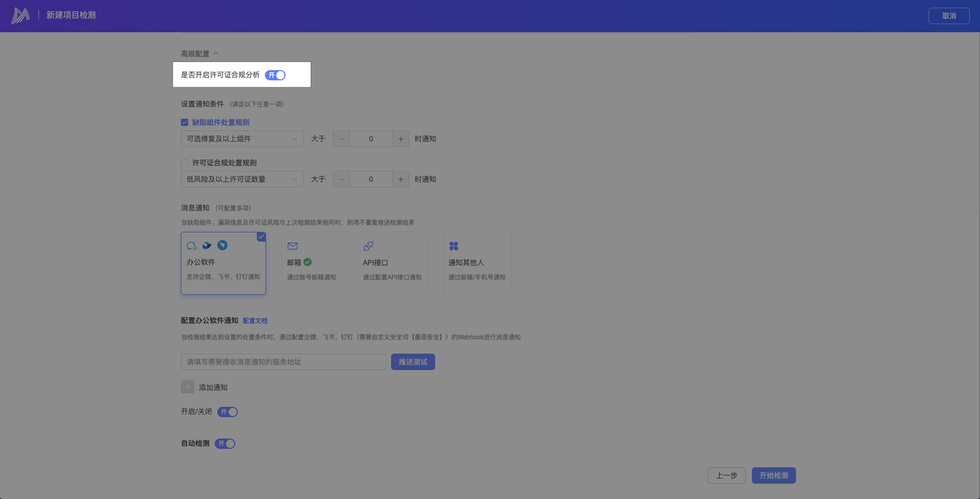
Task: Click the 开始检测 button
Action: pos(773,475)
